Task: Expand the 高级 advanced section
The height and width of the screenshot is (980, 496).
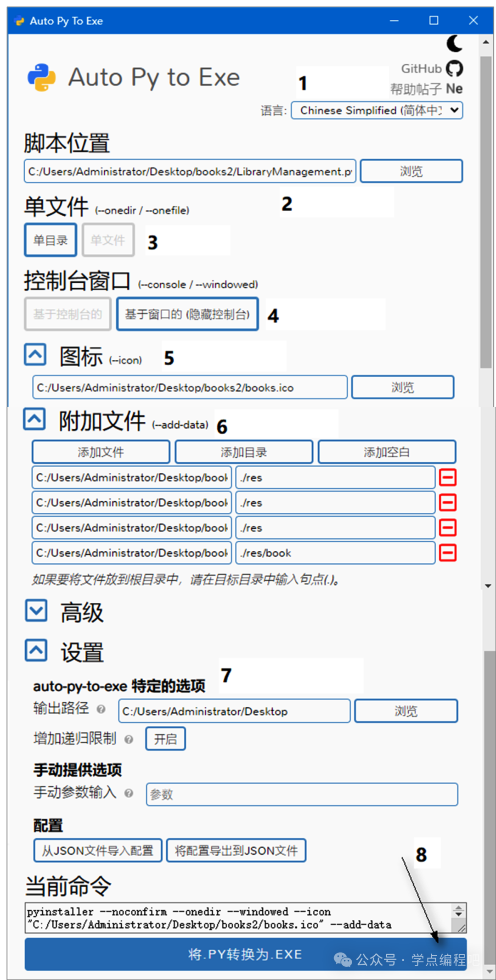Action: 36,610
